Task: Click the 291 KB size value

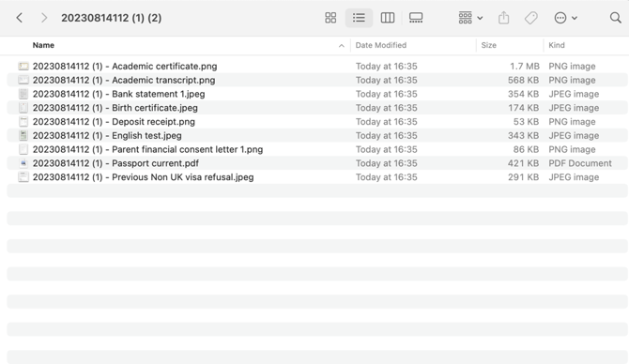Action: pyautogui.click(x=523, y=177)
